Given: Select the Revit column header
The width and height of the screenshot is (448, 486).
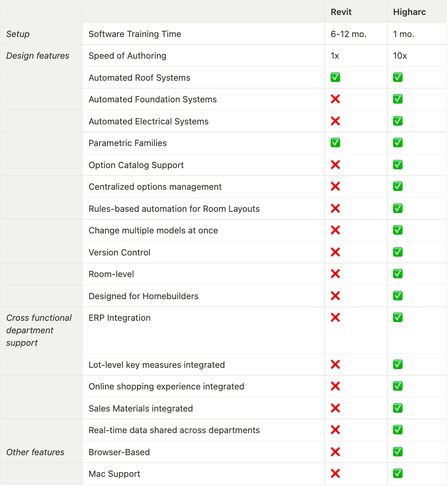Looking at the screenshot, I should tap(341, 12).
